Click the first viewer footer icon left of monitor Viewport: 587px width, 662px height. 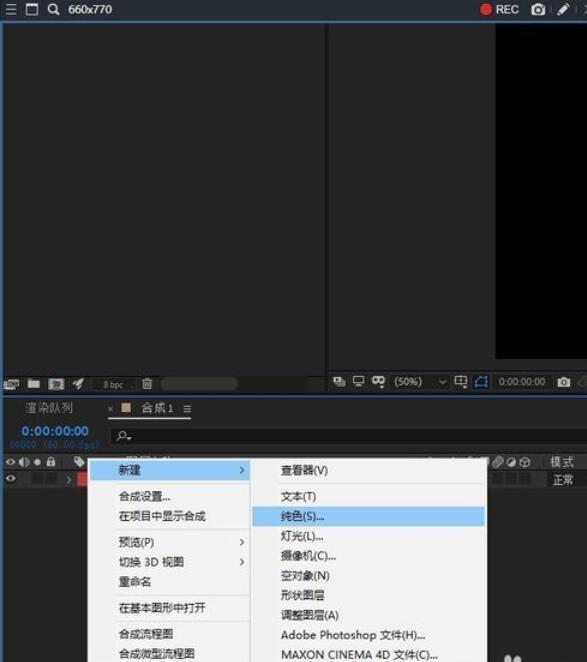pos(339,382)
